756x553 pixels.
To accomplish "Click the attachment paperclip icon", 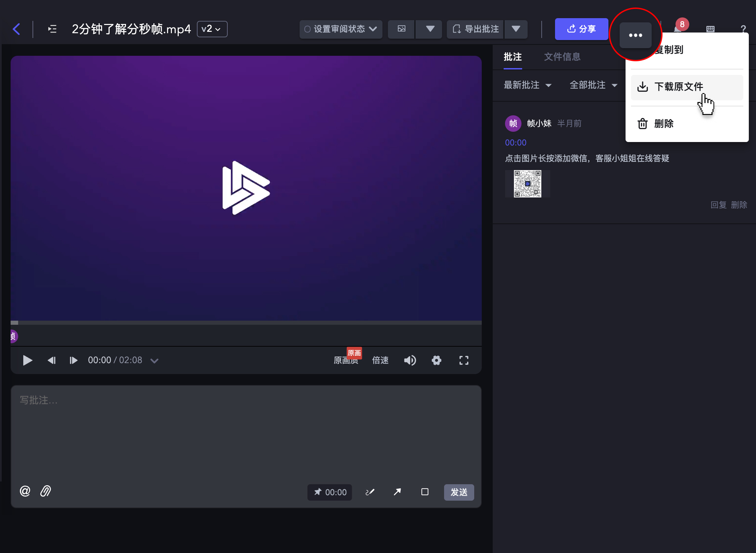I will 46,491.
